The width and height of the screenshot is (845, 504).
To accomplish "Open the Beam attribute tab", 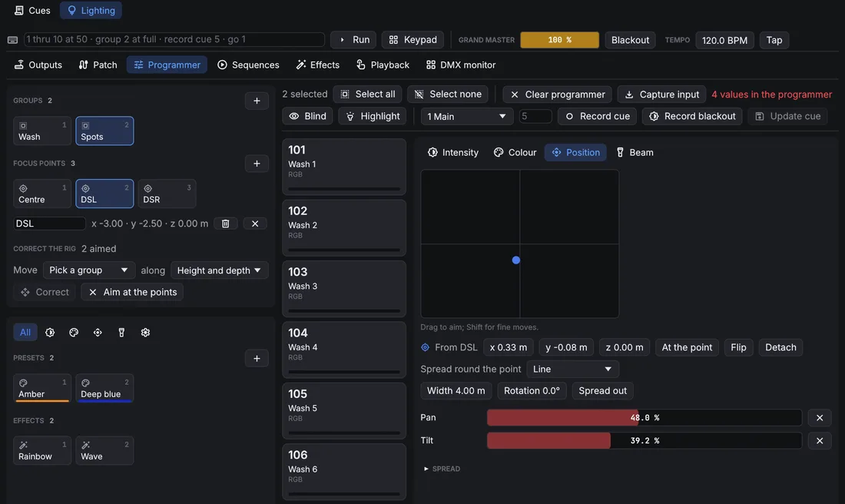I will click(635, 153).
